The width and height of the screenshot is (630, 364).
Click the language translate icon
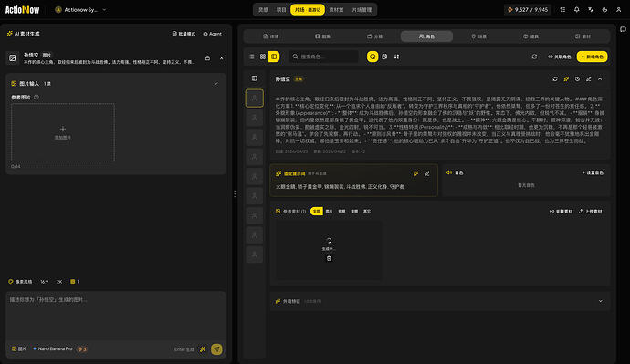[x=591, y=10]
